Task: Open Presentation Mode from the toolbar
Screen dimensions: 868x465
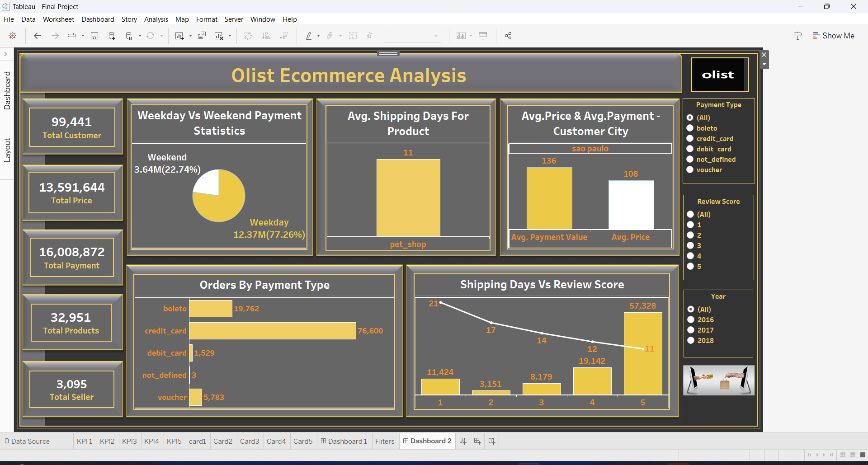Action: [x=483, y=36]
